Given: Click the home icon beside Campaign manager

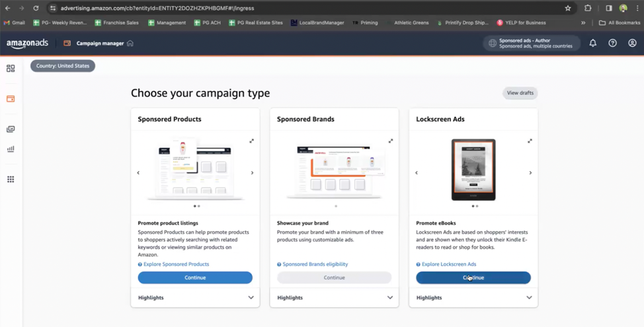Looking at the screenshot, I should pos(130,43).
